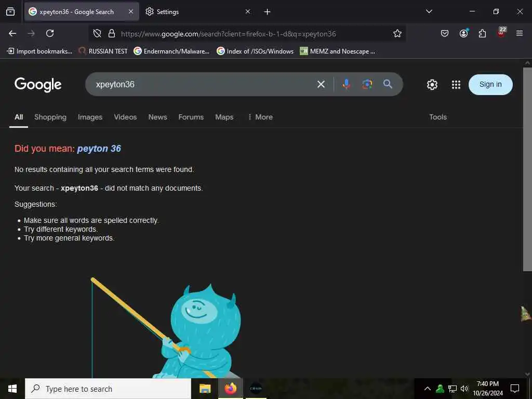The image size is (532, 399).
Task: Open Index of /ISOs/Windows bookmark
Action: (x=255, y=51)
